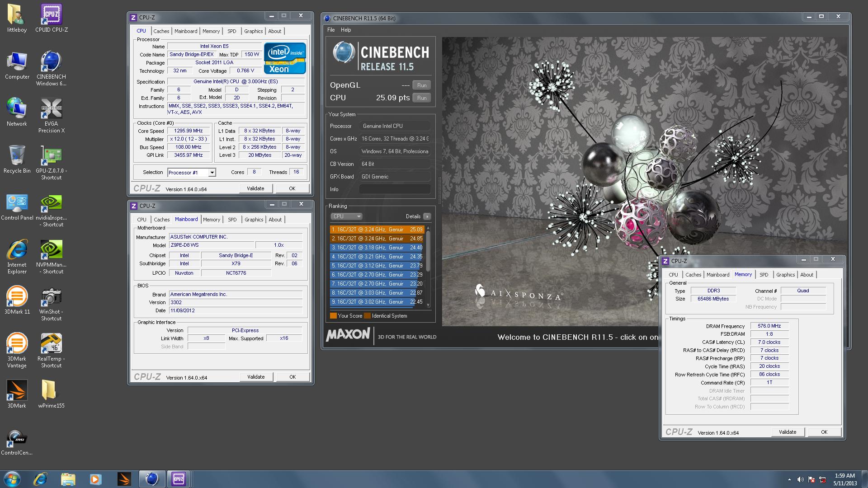Open the CPUID CPU-Z desktop shortcut
Image resolution: width=868 pixels, height=488 pixels.
click(x=51, y=18)
